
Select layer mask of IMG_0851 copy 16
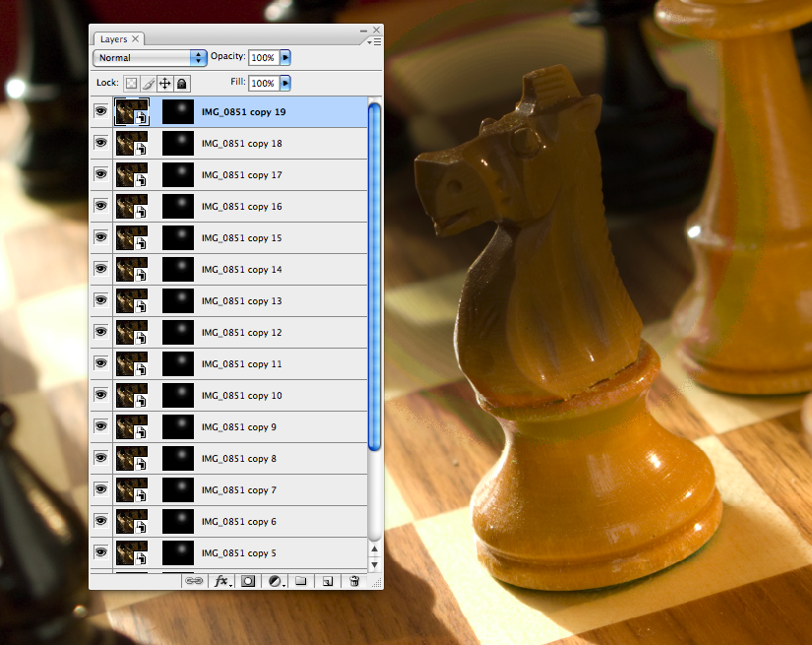pyautogui.click(x=178, y=207)
